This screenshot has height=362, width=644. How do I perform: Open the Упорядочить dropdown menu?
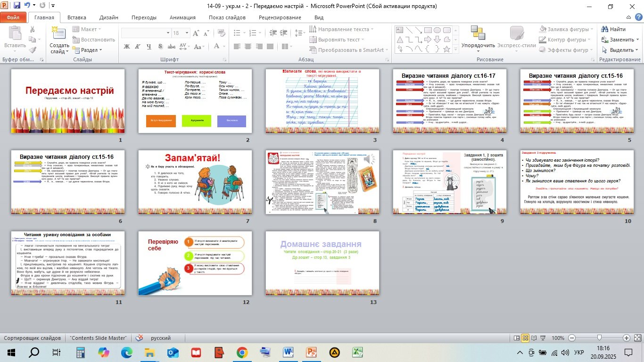(478, 46)
